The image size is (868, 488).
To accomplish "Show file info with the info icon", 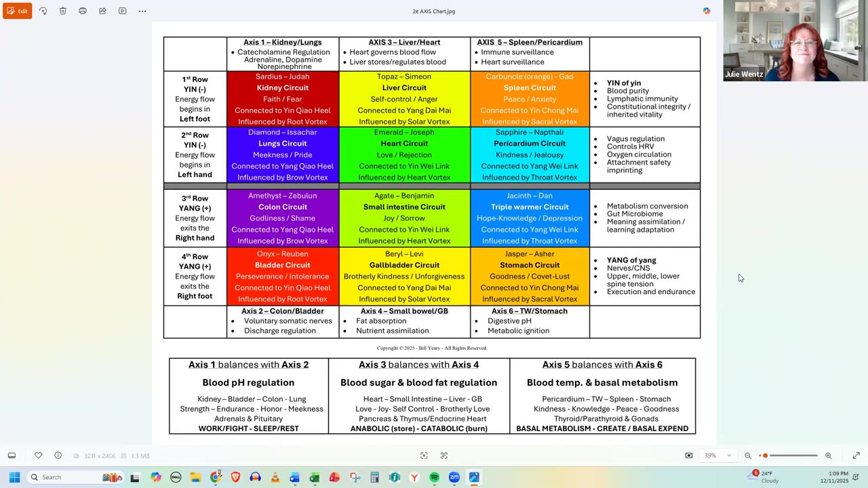I will (x=58, y=455).
